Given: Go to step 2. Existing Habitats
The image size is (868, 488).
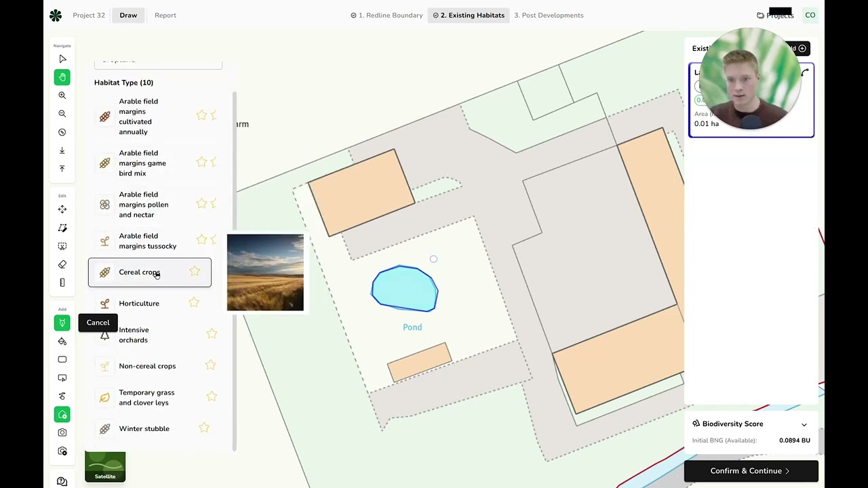Looking at the screenshot, I should pyautogui.click(x=469, y=15).
